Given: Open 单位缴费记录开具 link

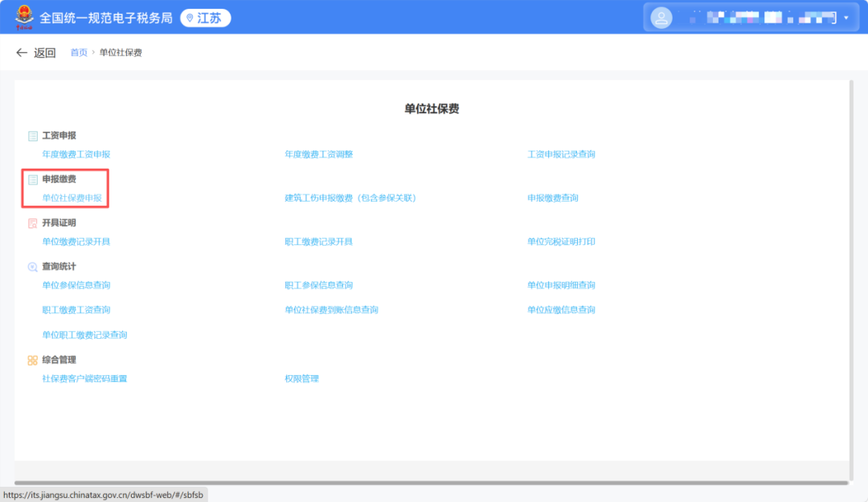Looking at the screenshot, I should (x=76, y=242).
